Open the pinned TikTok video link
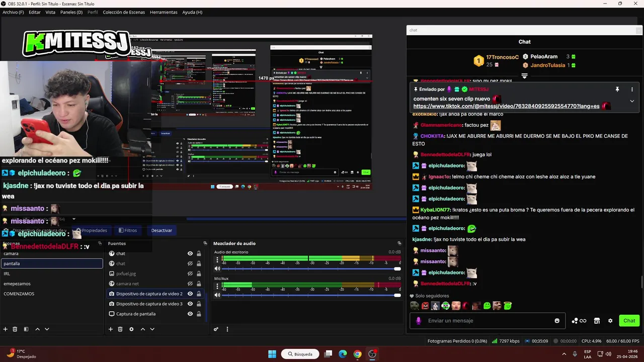 tap(506, 107)
